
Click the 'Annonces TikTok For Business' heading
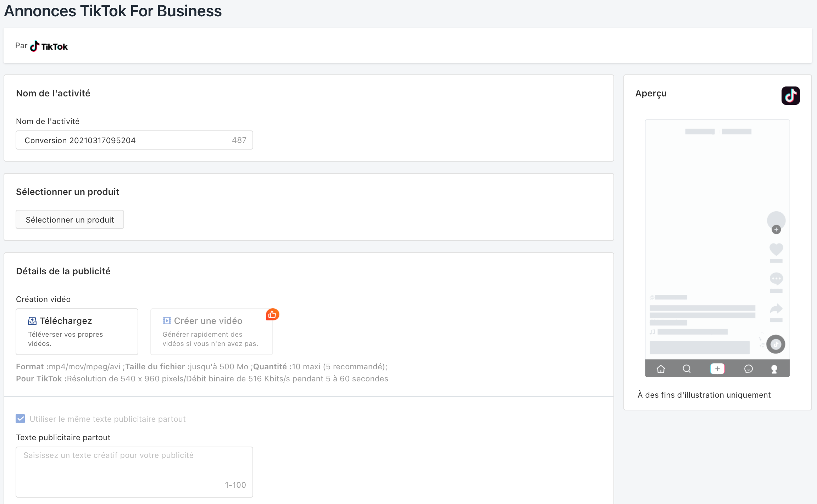pyautogui.click(x=113, y=11)
